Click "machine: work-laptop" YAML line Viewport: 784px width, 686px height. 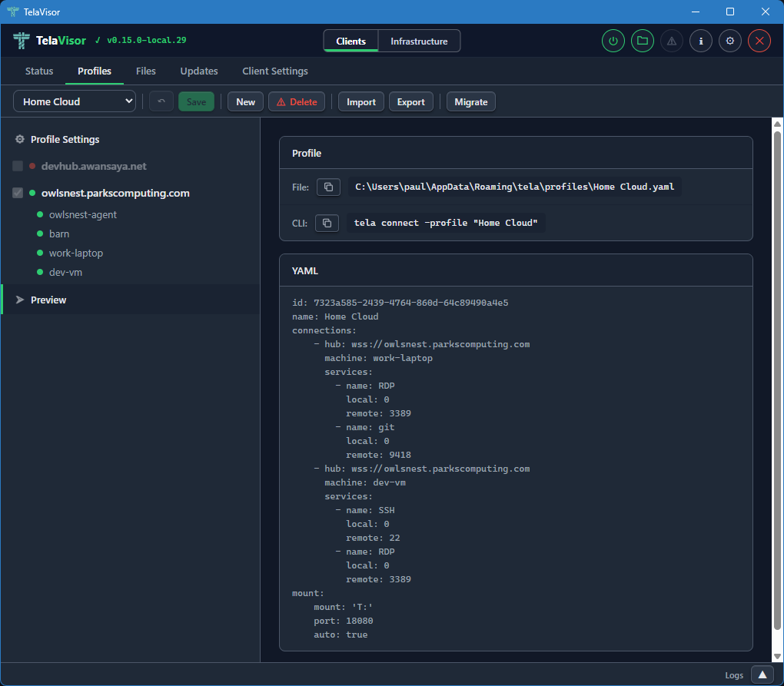[378, 358]
